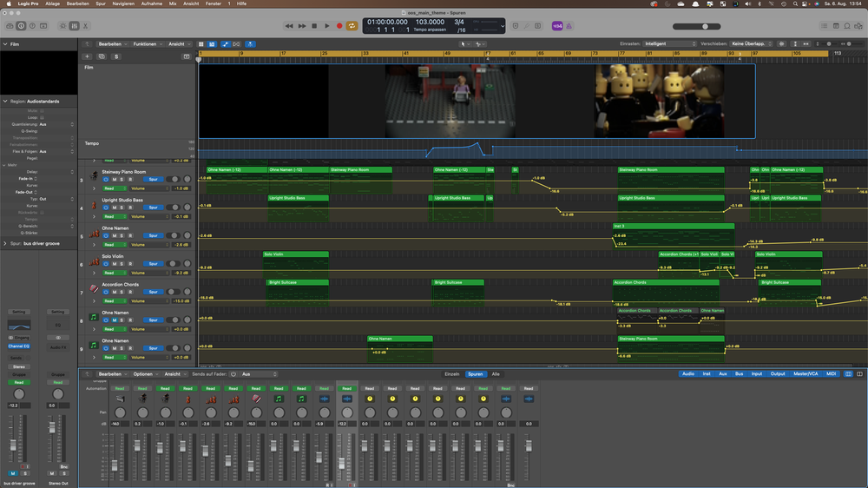Open Bearbeiten dropdown in tracks area
This screenshot has width=868, height=488.
click(x=112, y=44)
